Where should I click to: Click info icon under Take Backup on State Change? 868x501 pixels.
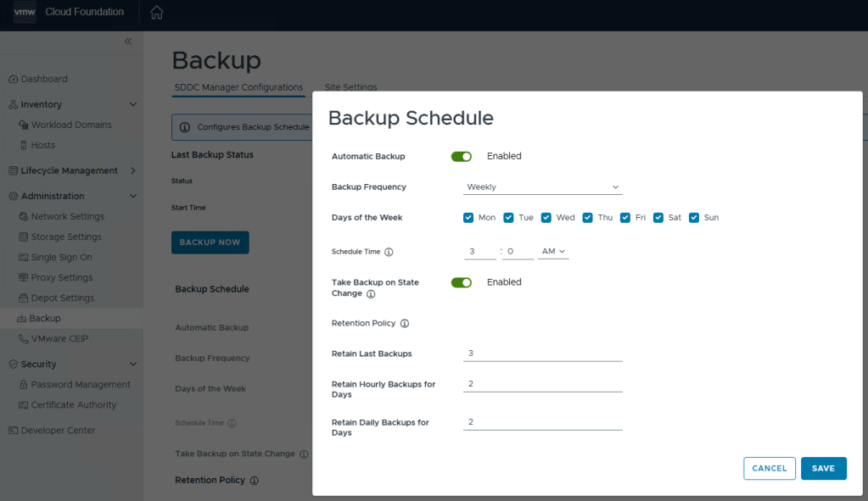[x=371, y=294]
